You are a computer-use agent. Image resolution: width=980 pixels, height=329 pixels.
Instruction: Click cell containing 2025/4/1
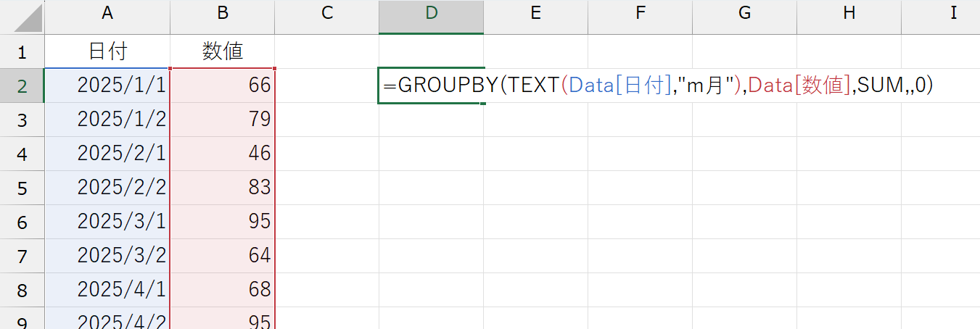click(107, 291)
